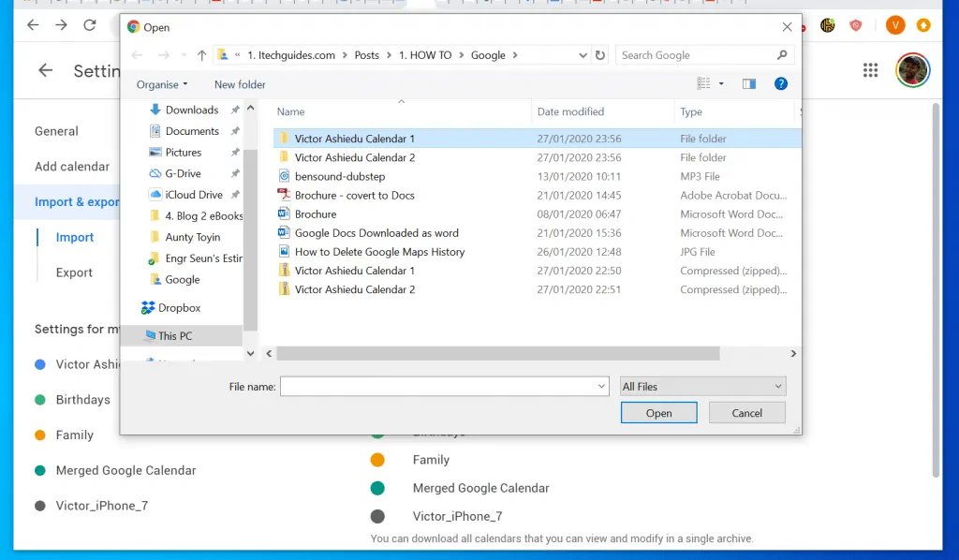Click the browser back button
This screenshot has width=959, height=560.
[x=33, y=25]
